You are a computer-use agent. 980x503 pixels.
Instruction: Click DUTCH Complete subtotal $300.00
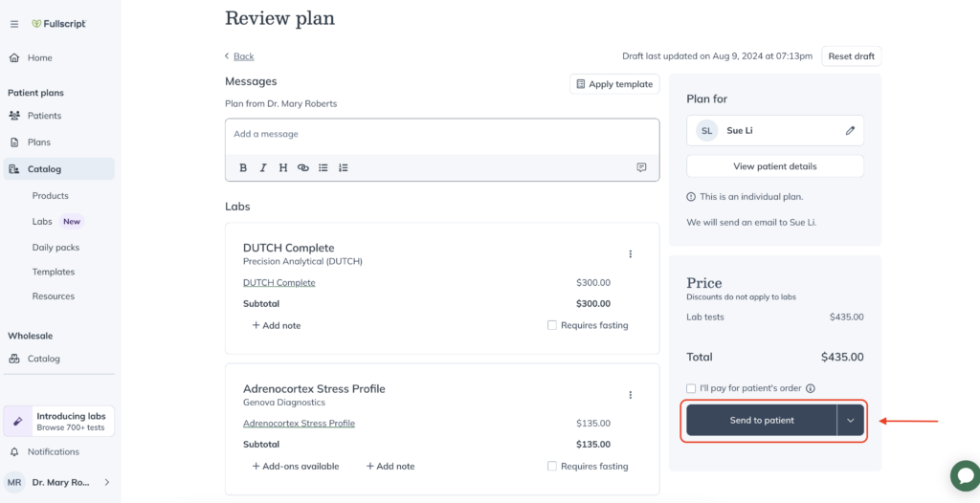click(593, 304)
